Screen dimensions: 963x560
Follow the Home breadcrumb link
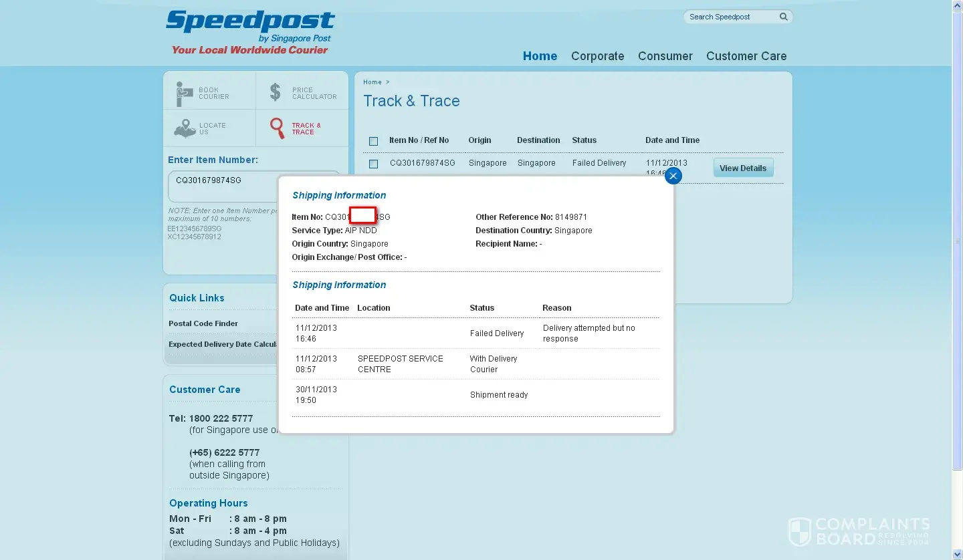pyautogui.click(x=372, y=82)
